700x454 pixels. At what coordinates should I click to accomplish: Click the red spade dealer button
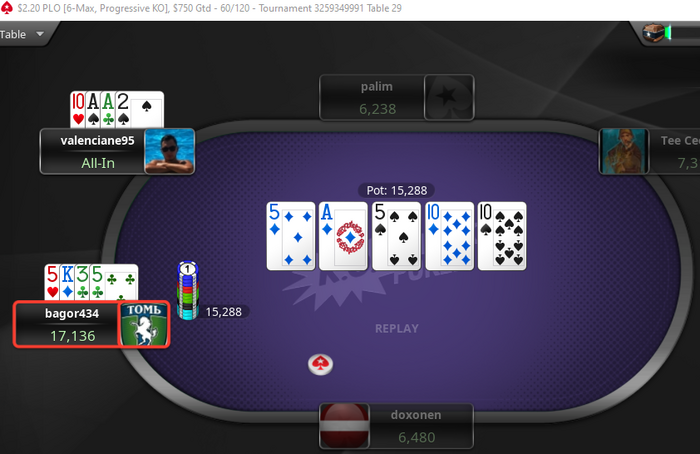pyautogui.click(x=321, y=364)
